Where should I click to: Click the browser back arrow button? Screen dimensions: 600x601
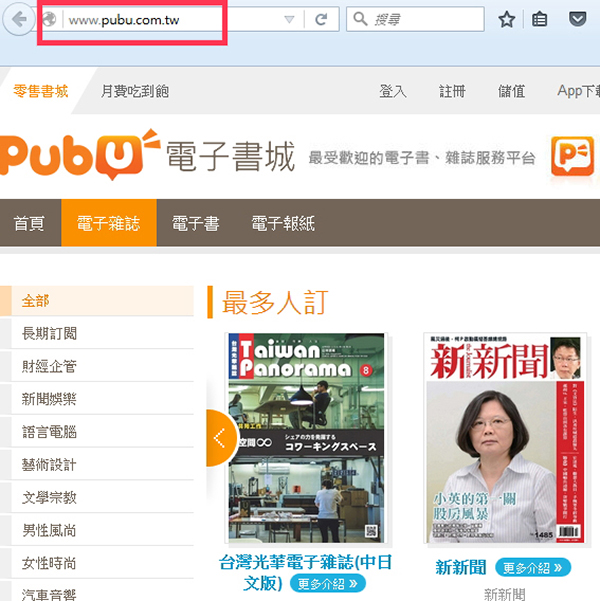pyautogui.click(x=19, y=19)
